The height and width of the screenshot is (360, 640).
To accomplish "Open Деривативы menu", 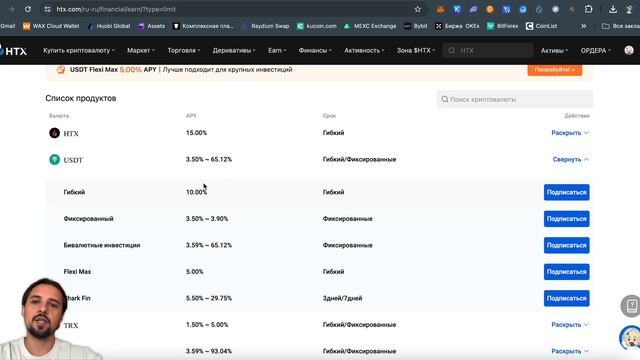I will click(x=234, y=51).
